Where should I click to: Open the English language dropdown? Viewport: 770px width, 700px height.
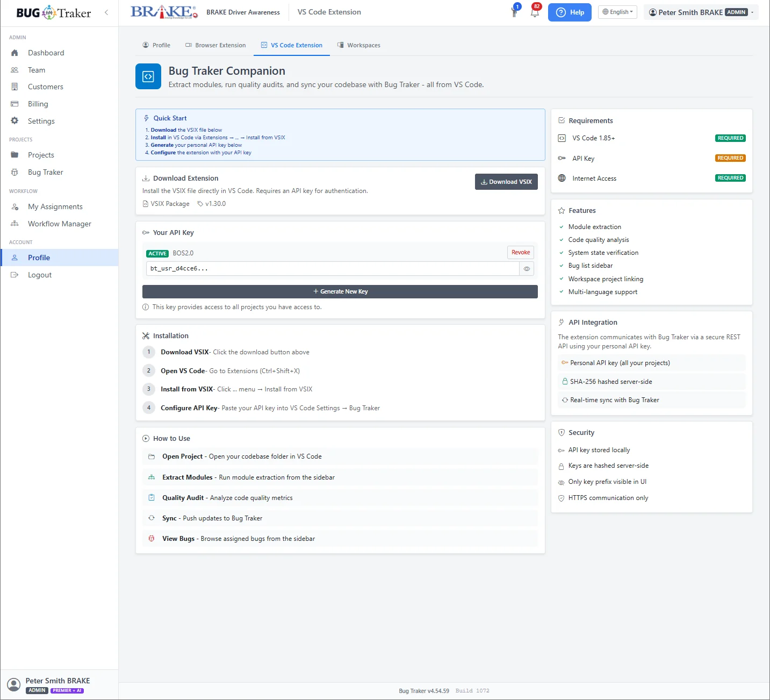(617, 12)
